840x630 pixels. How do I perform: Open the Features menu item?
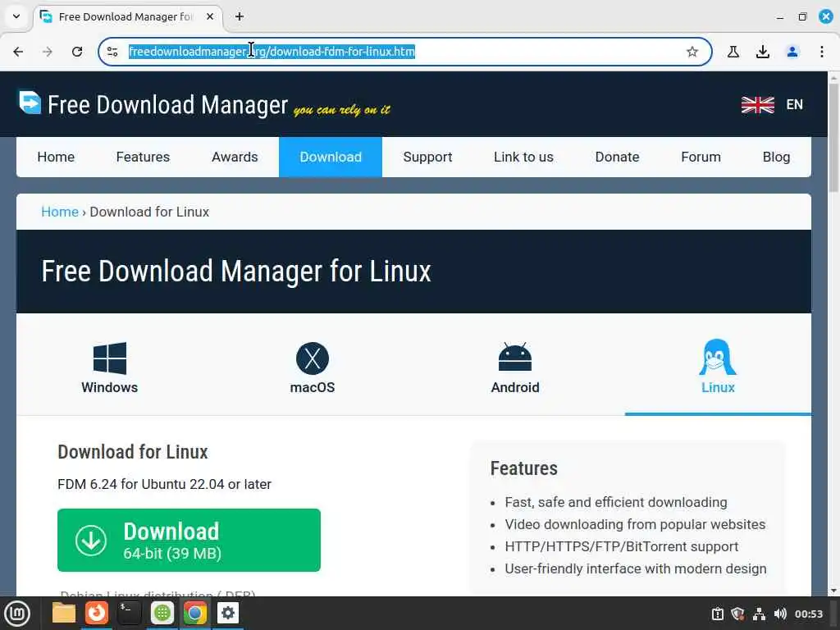pos(143,157)
